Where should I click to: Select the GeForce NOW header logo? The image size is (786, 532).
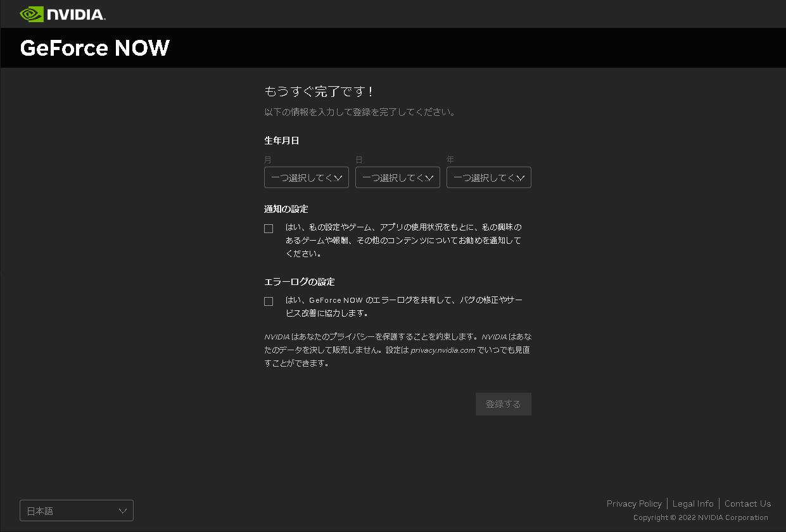coord(94,47)
